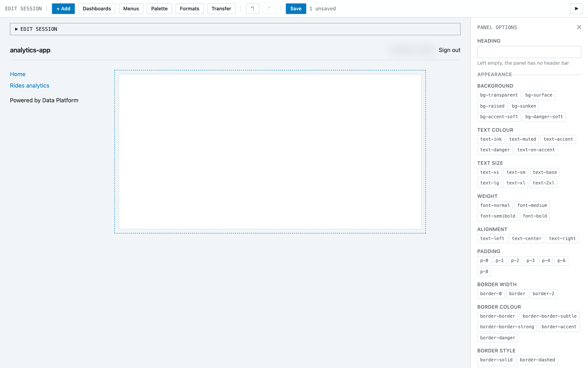The image size is (588, 368).
Task: Click the redo arrow icon
Action: click(269, 8)
